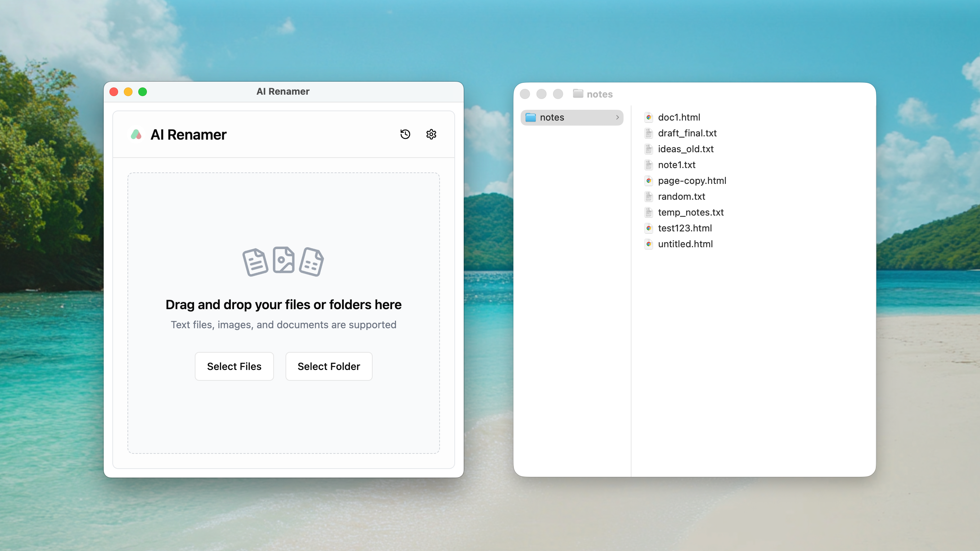Select the test123.html file
This screenshot has width=980, height=551.
[x=685, y=228]
